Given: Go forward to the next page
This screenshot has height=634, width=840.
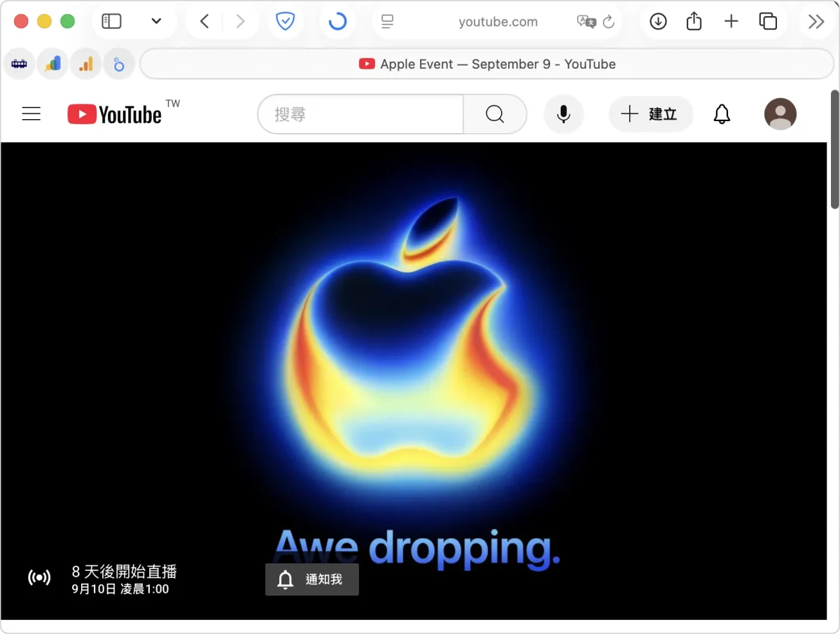Looking at the screenshot, I should (x=240, y=21).
